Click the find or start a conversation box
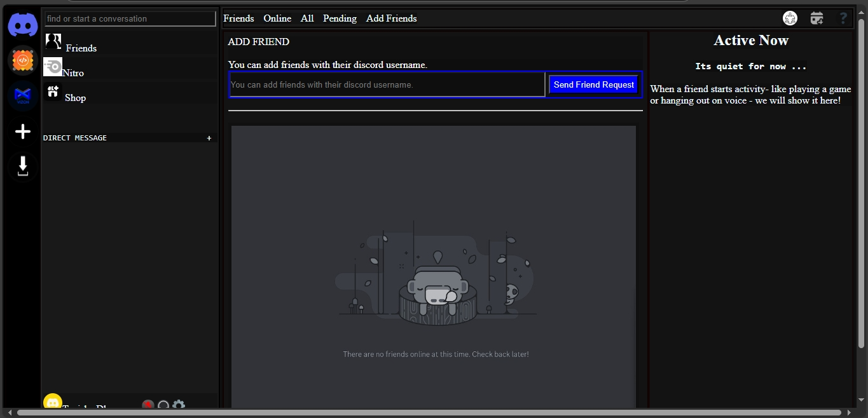The width and height of the screenshot is (868, 418). coord(130,18)
